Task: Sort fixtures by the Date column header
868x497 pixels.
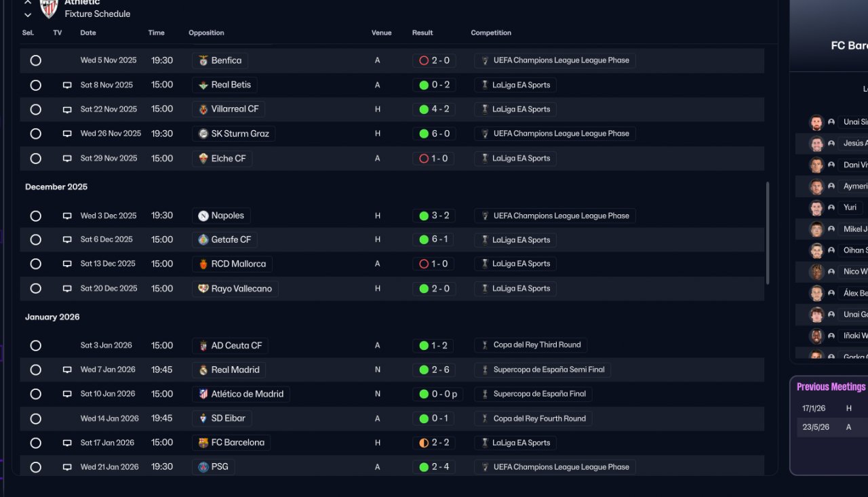Action: (x=88, y=33)
